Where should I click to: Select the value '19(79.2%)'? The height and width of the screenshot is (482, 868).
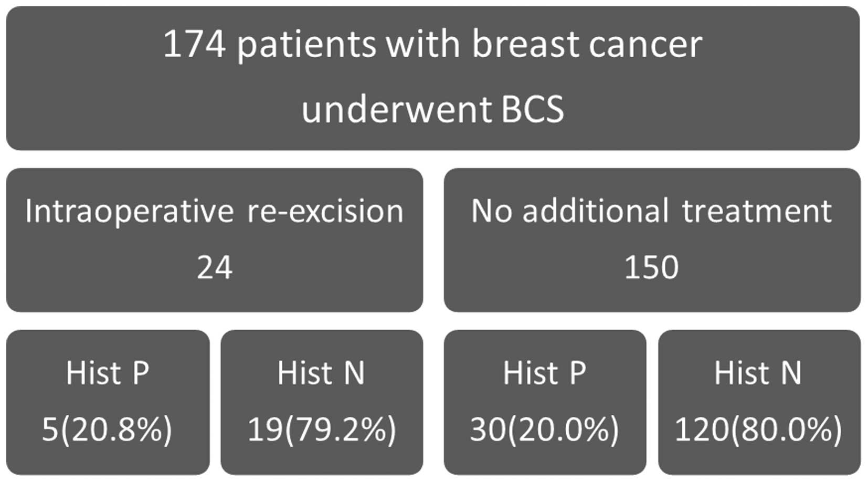tap(322, 429)
